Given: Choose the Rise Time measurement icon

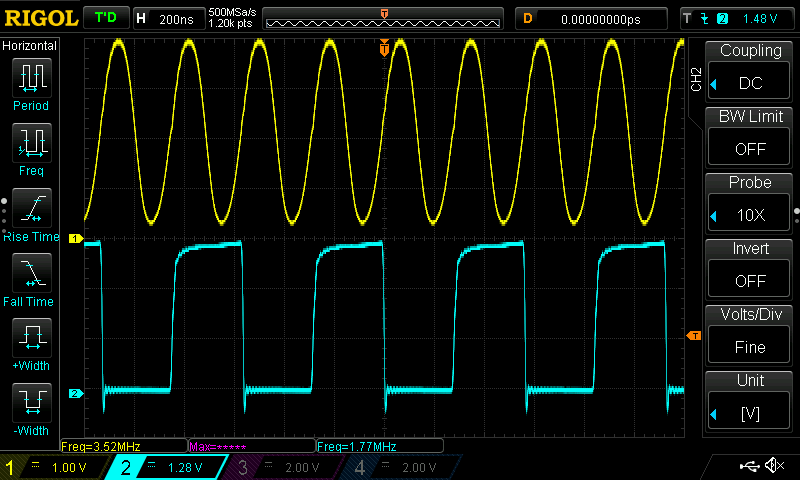Looking at the screenshot, I should point(32,208).
